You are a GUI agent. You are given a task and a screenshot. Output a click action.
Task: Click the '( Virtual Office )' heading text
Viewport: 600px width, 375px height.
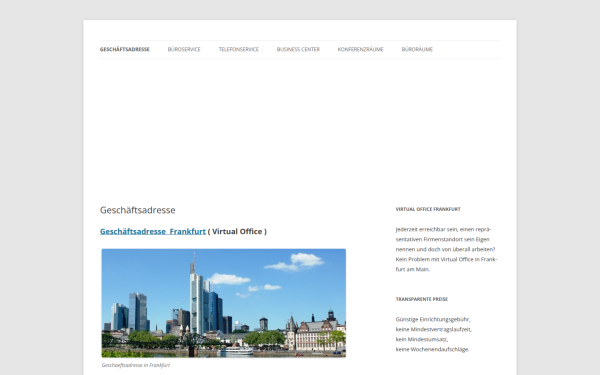(x=237, y=232)
